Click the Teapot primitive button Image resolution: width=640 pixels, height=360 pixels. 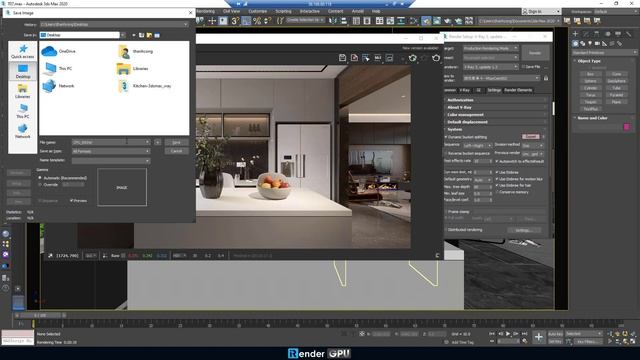pos(590,102)
